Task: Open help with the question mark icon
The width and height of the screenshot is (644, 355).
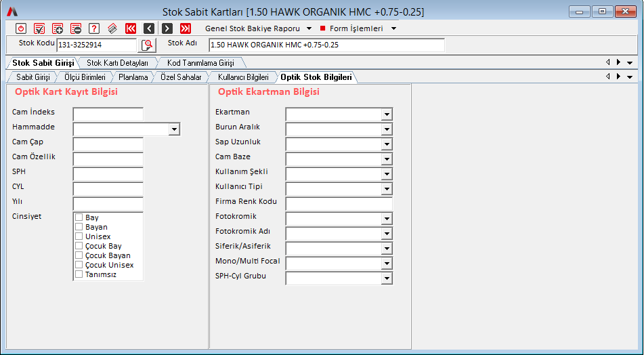Action: pyautogui.click(x=94, y=28)
